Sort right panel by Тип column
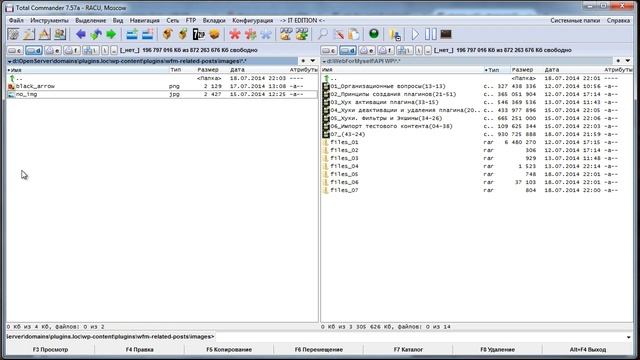This screenshot has width=640, height=360. coord(496,70)
